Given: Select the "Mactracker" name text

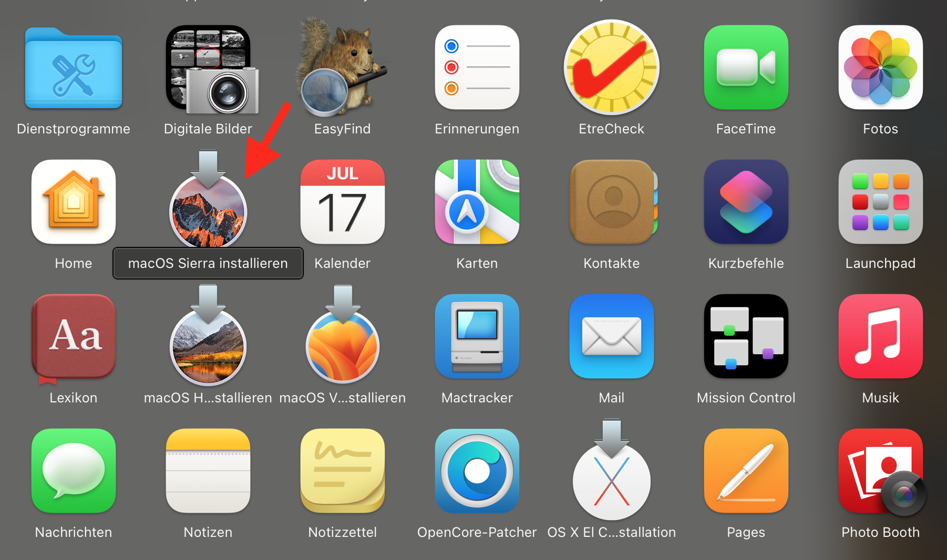Looking at the screenshot, I should click(x=477, y=398).
